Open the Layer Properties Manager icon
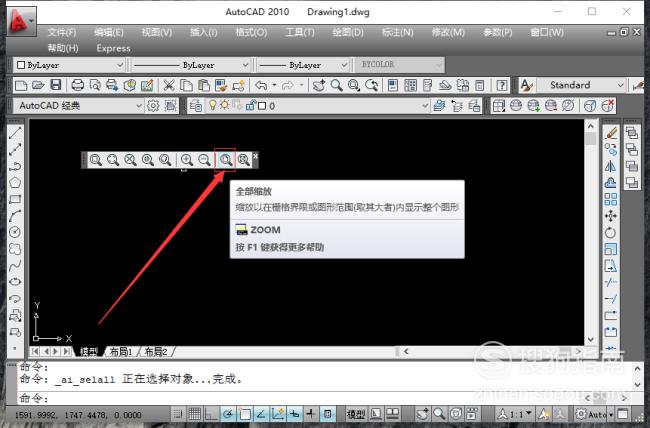Image resolution: width=650 pixels, height=428 pixels. [x=195, y=106]
